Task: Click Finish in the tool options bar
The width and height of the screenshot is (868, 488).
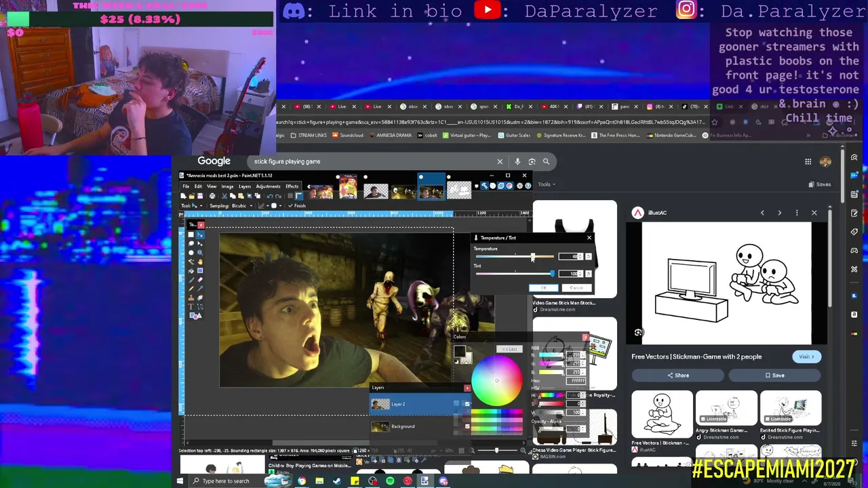Action: click(297, 205)
